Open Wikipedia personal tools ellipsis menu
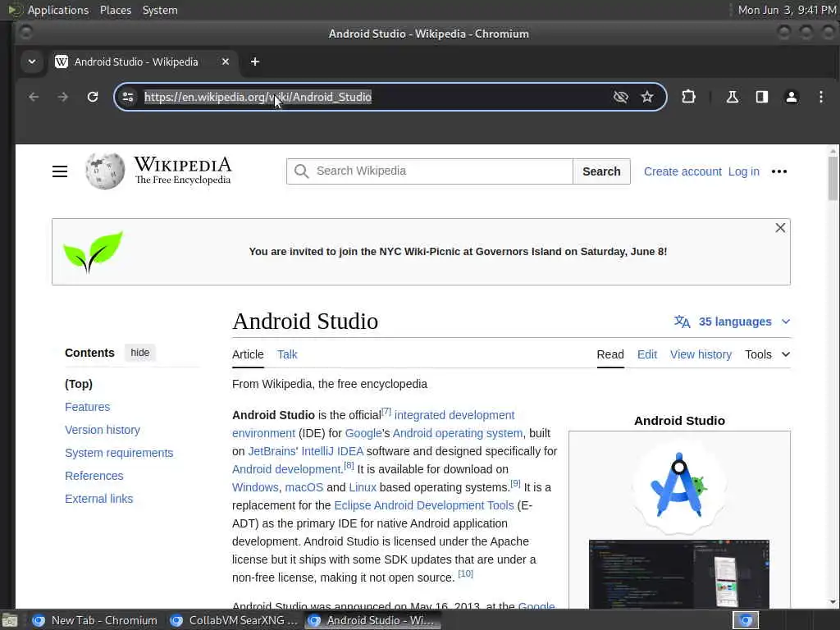Screen dimensions: 840x630 tap(779, 171)
